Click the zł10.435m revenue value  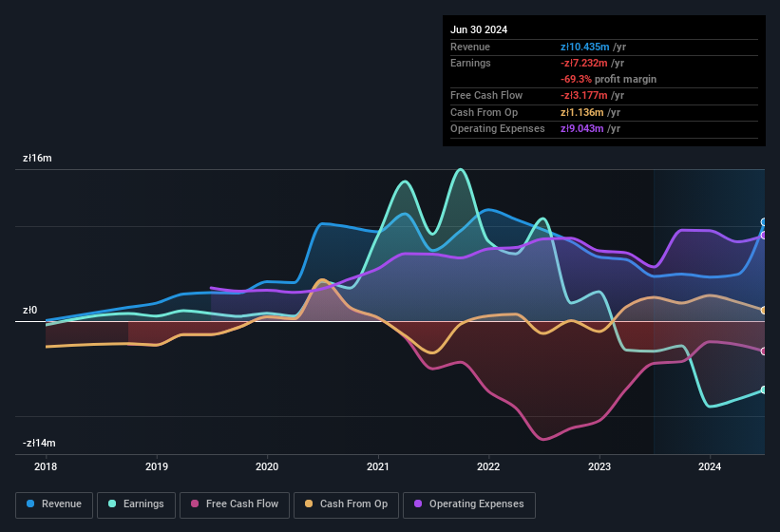pos(584,47)
